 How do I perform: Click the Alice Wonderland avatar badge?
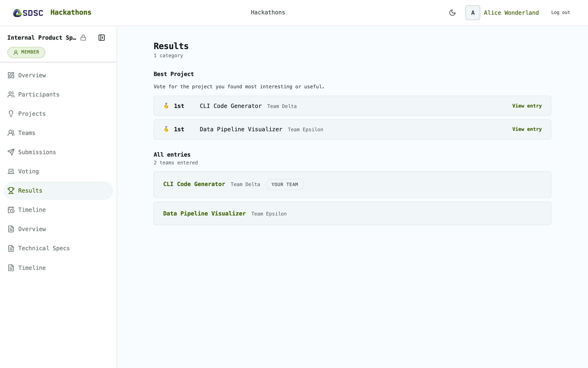click(x=473, y=13)
